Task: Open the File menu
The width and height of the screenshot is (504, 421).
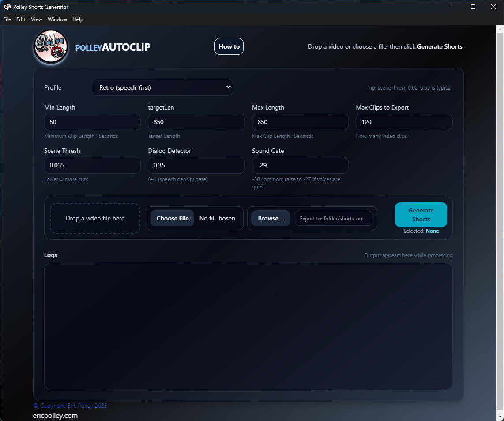Action: pos(7,19)
